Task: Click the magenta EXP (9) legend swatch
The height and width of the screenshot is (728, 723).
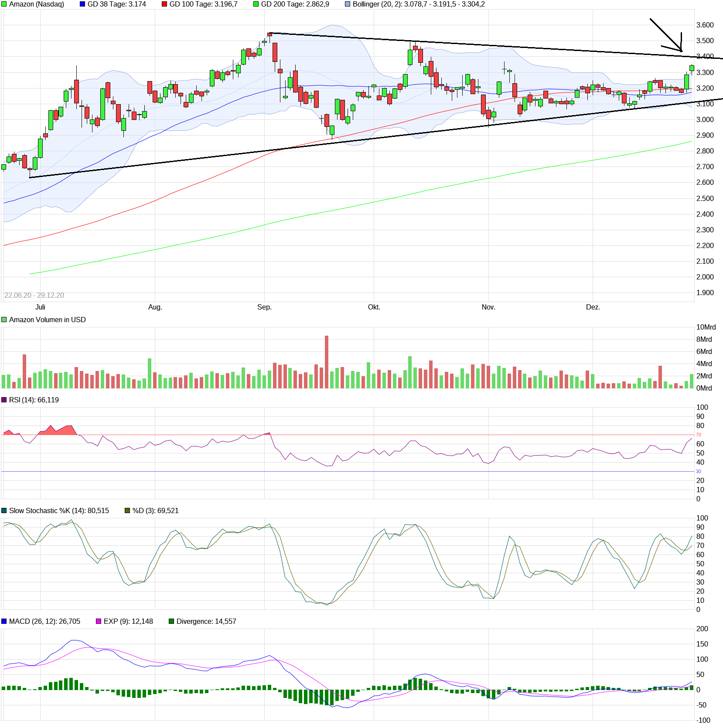Action: tap(99, 622)
